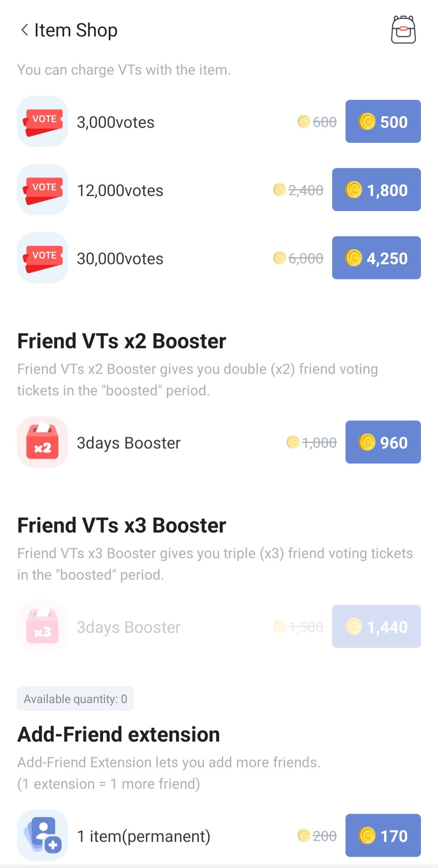Tap the x2 booster box icon

click(x=43, y=442)
